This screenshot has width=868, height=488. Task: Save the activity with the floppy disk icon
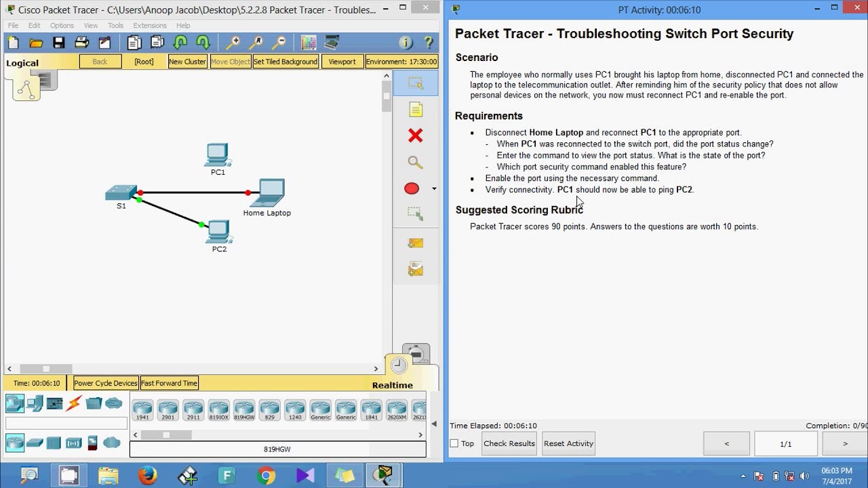59,43
